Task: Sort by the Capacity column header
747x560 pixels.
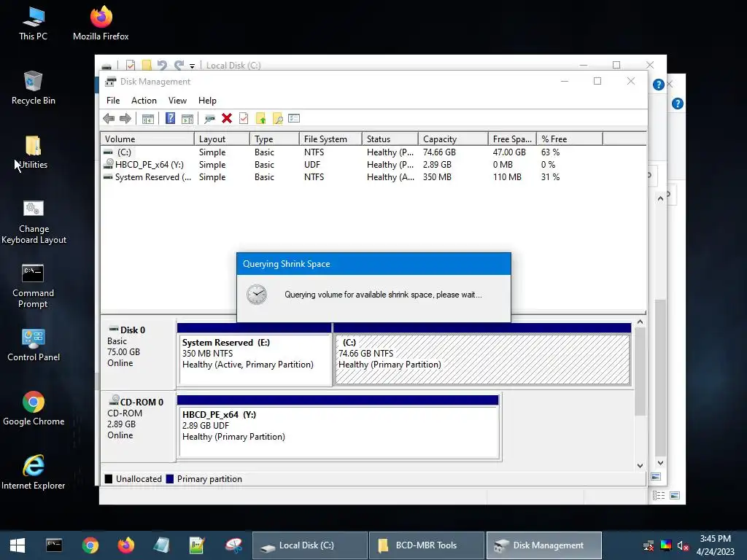Action: (x=453, y=139)
